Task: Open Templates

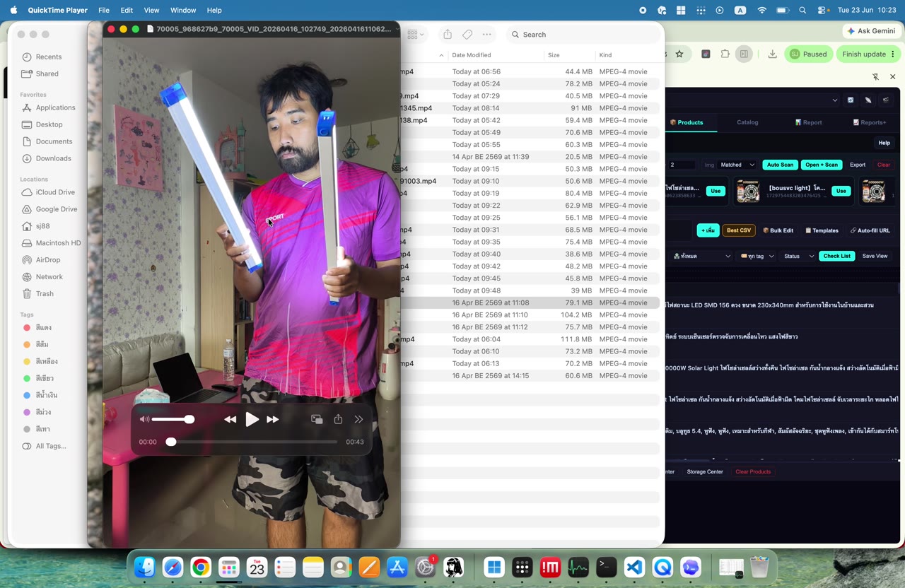Action: click(822, 230)
